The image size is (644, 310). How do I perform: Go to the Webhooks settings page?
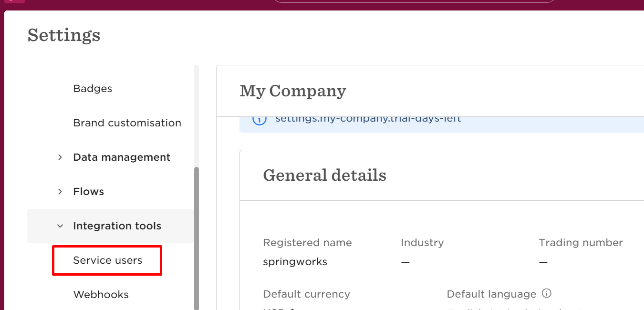coord(101,295)
